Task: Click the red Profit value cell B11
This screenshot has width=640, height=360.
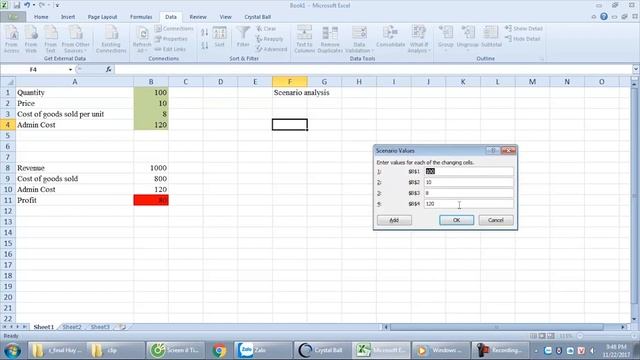Action: click(x=151, y=200)
